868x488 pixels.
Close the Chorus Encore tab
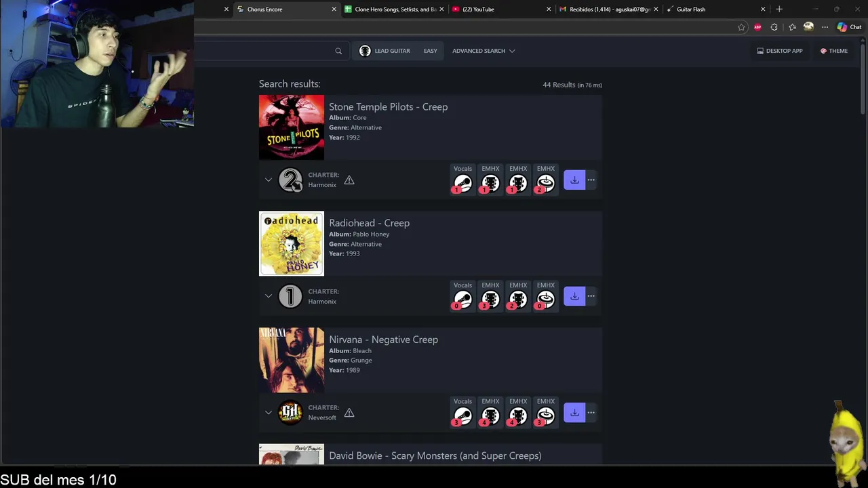point(334,9)
